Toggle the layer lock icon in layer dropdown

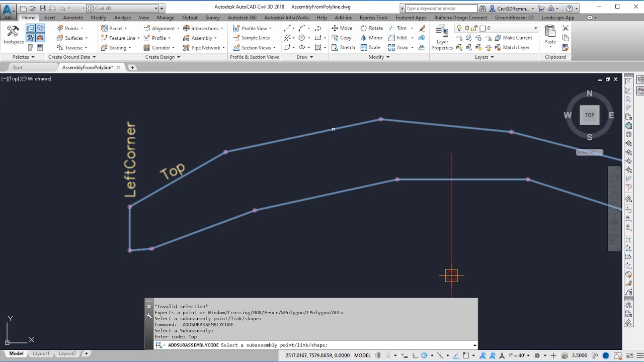[474, 28]
